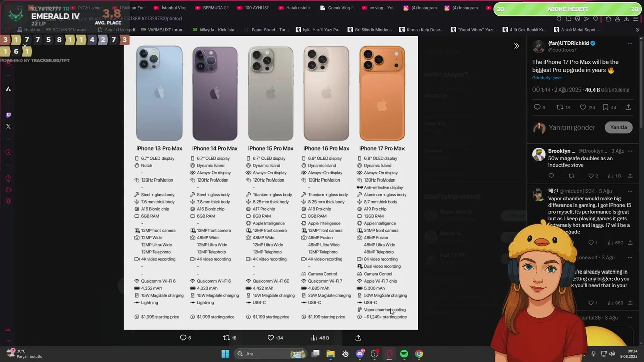Open settings gear in Opera sidebar
The width and height of the screenshot is (644, 362).
8,201
